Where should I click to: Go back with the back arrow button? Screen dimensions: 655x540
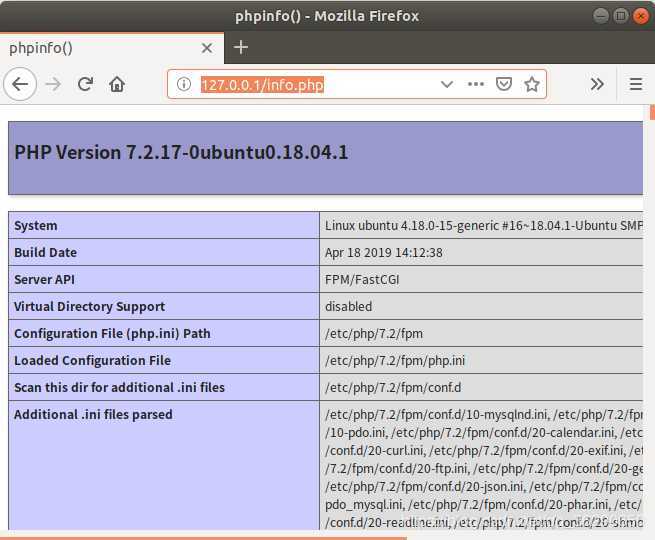pos(20,84)
